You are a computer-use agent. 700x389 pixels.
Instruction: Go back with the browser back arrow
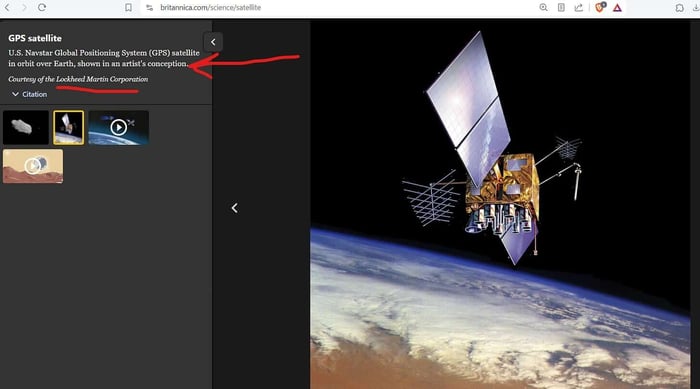pyautogui.click(x=8, y=7)
